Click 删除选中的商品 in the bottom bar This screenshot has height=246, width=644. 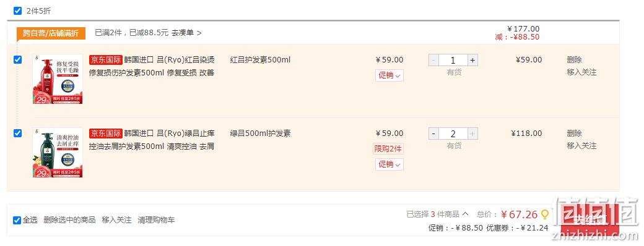point(69,220)
